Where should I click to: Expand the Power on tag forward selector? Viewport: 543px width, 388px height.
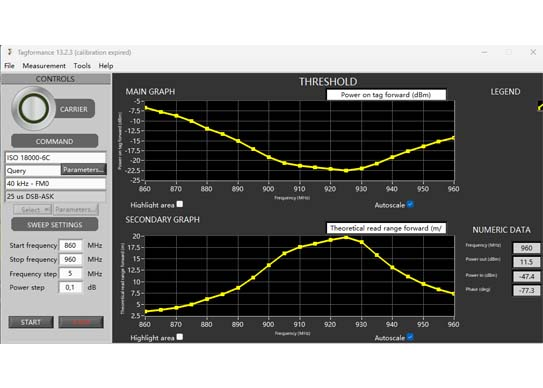click(x=386, y=95)
